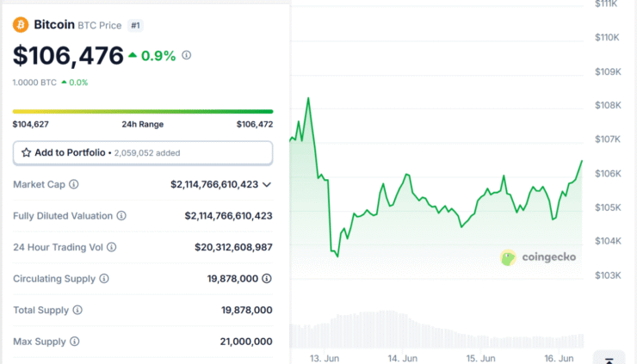
Task: Click the 24h Range label
Action: [143, 124]
